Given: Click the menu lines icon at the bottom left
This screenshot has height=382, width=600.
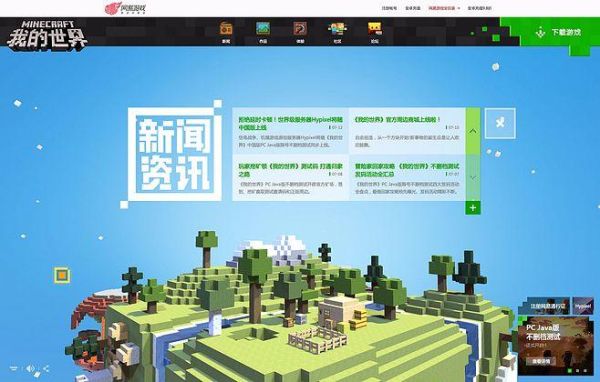Looking at the screenshot, I should pyautogui.click(x=13, y=369).
